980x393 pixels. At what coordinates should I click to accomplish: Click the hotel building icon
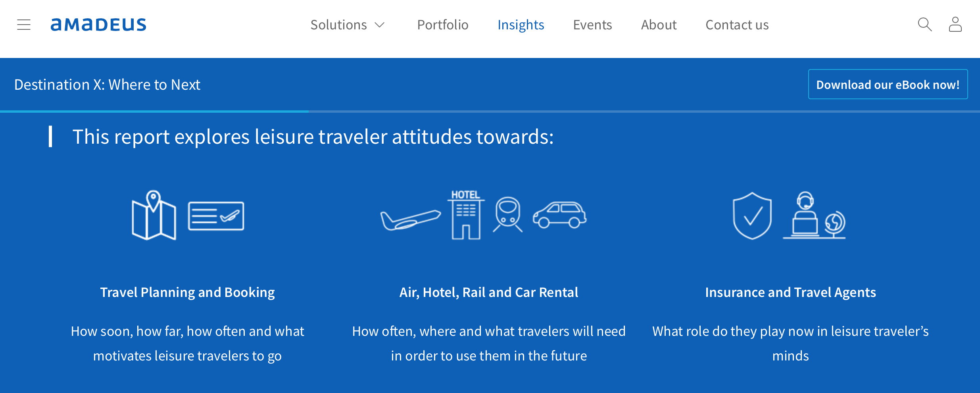click(466, 215)
